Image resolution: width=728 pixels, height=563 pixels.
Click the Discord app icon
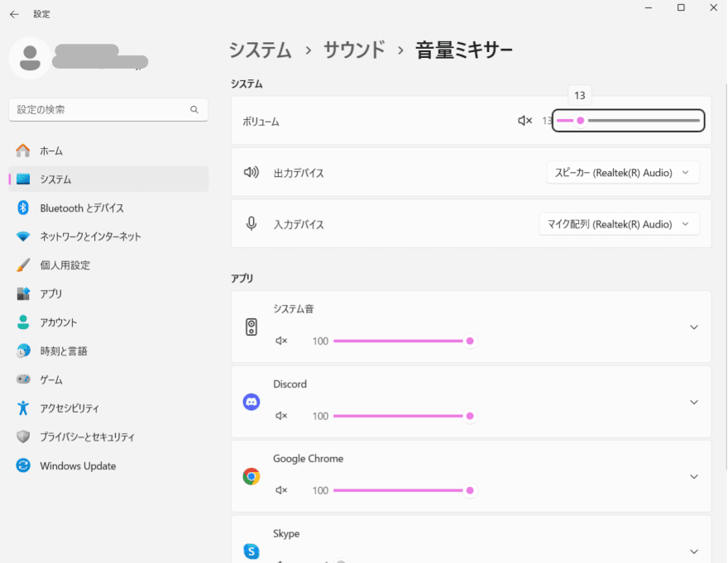(251, 402)
